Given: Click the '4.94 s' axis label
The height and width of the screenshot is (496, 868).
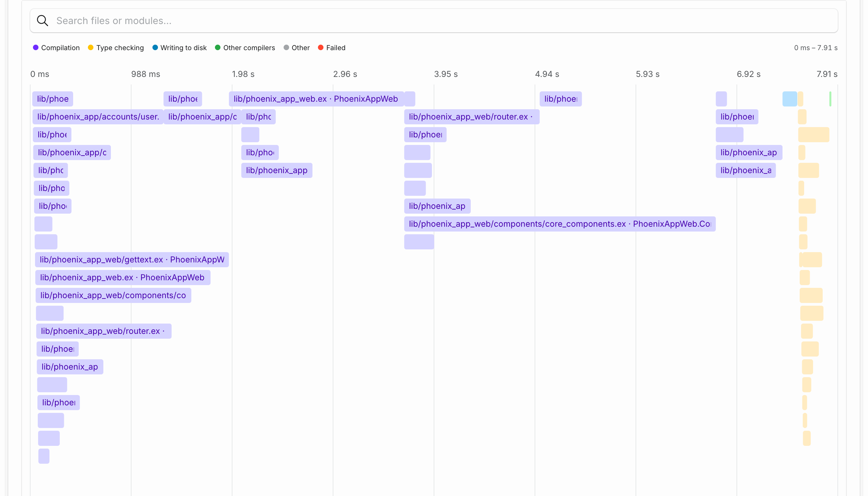Looking at the screenshot, I should coord(547,74).
